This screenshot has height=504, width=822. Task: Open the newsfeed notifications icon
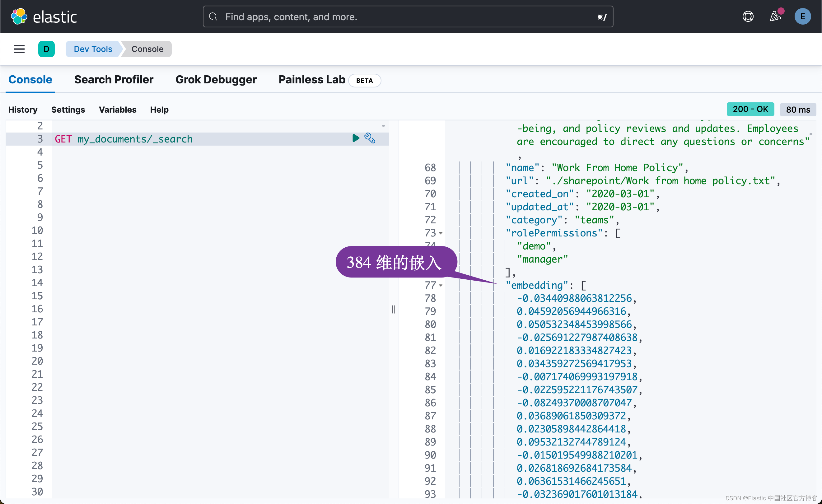tap(775, 16)
